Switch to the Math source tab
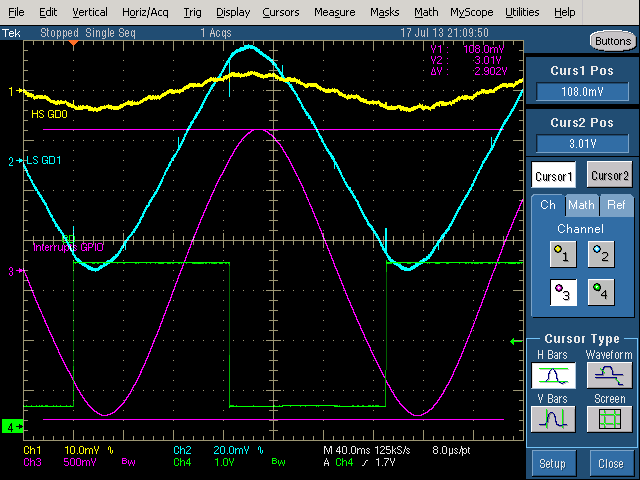 (581, 205)
